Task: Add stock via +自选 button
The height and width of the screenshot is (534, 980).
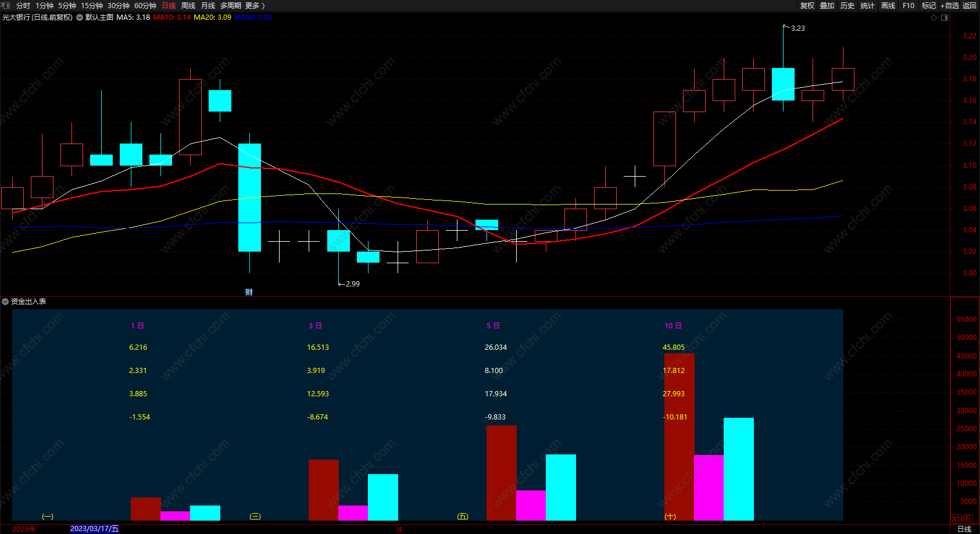Action: (x=950, y=5)
